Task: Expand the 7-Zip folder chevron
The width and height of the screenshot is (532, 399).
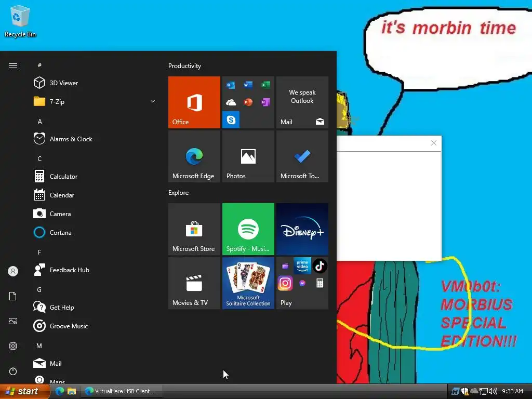Action: point(153,101)
